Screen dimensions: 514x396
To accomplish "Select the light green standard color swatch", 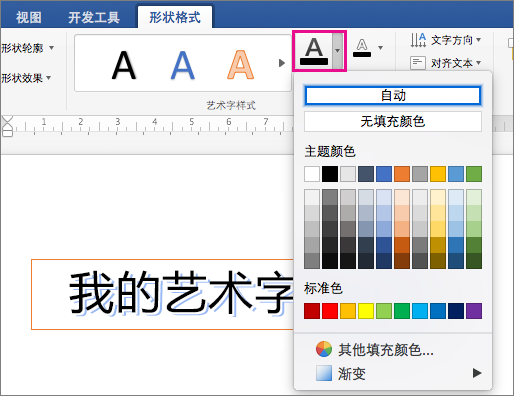I will click(x=384, y=311).
